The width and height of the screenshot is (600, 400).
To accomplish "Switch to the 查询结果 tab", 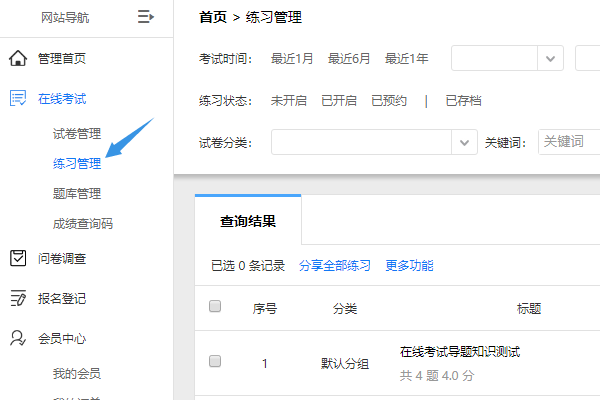I will [248, 221].
